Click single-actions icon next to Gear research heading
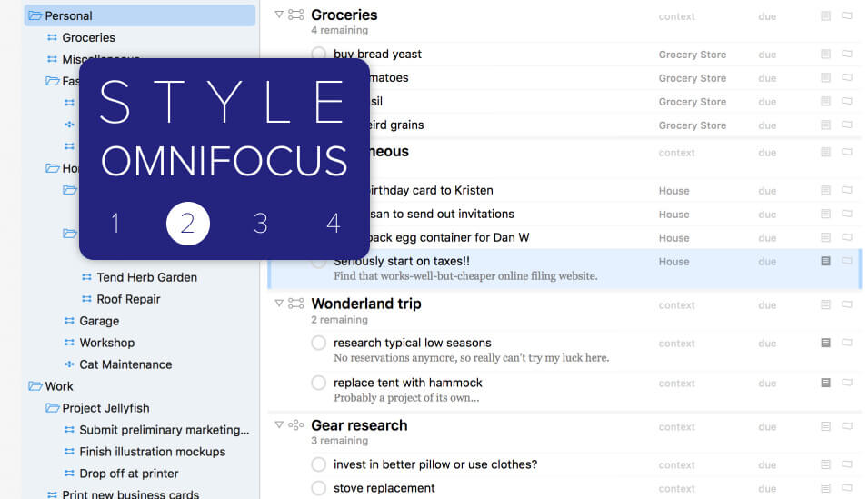This screenshot has height=499, width=868. click(x=296, y=424)
